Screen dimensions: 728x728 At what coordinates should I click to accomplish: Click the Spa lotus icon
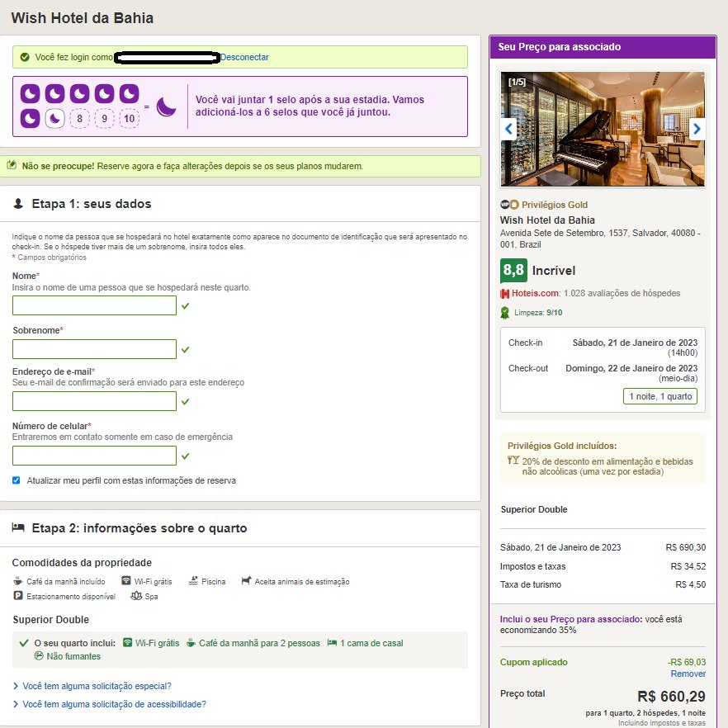tap(136, 596)
